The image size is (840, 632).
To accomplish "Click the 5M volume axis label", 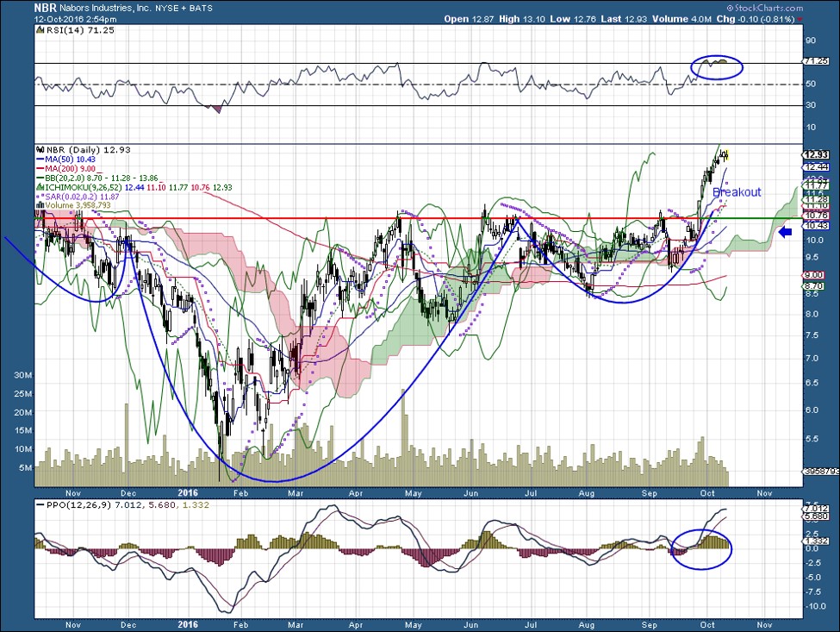I will tap(25, 468).
